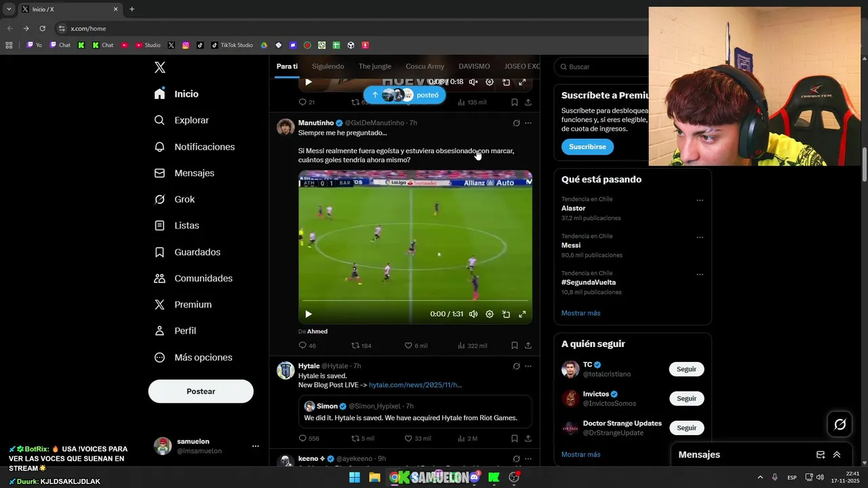Open #SegundaVuelta trend options menu

(700, 274)
